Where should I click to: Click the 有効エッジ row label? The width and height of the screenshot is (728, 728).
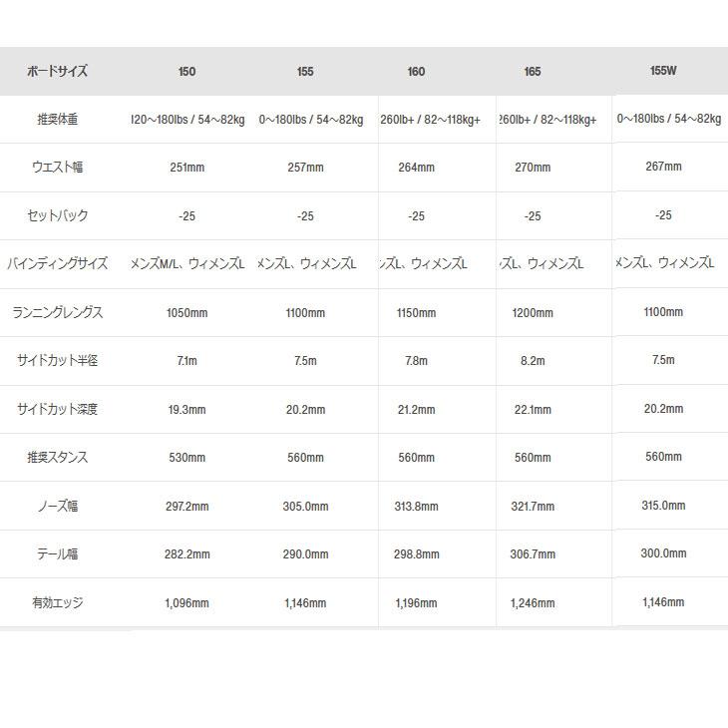point(57,602)
